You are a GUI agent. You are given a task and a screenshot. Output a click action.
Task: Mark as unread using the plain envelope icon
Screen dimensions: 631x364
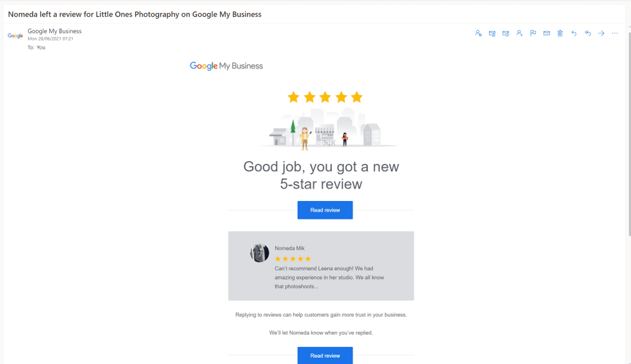547,33
